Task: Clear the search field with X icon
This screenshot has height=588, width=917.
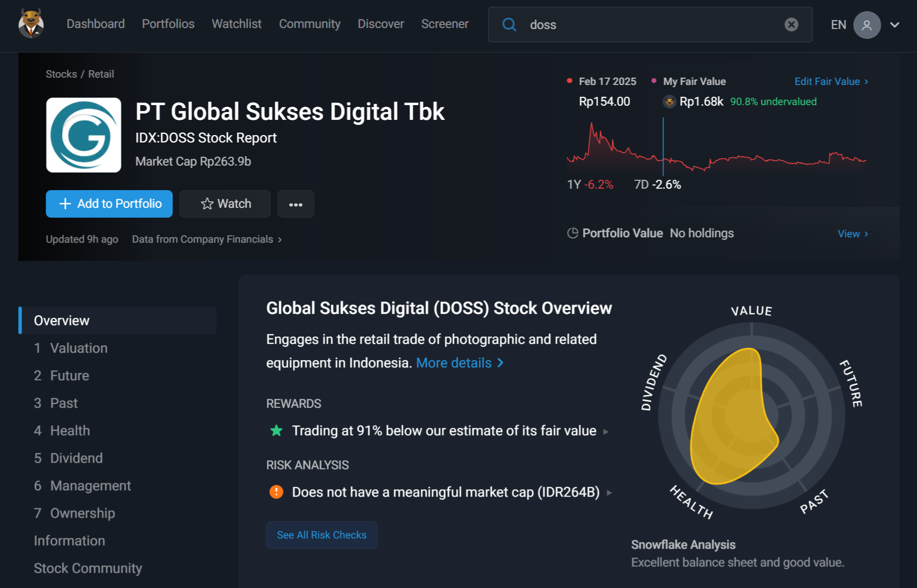Action: click(x=791, y=25)
